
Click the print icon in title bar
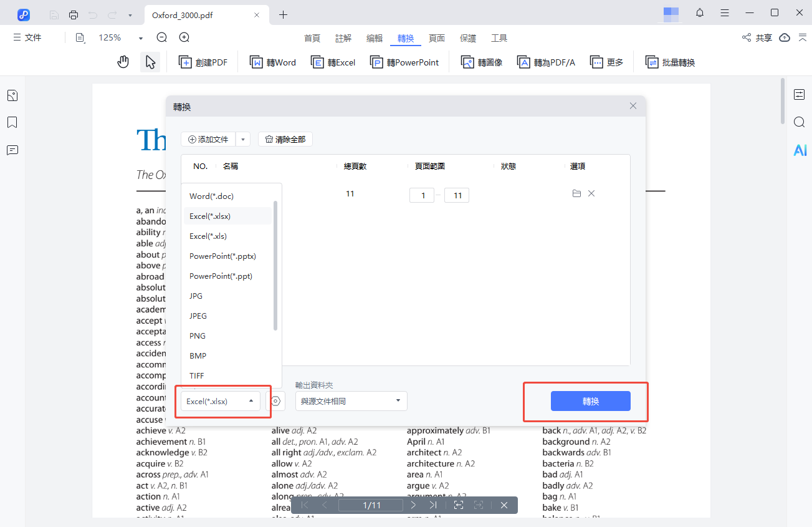pyautogui.click(x=74, y=14)
